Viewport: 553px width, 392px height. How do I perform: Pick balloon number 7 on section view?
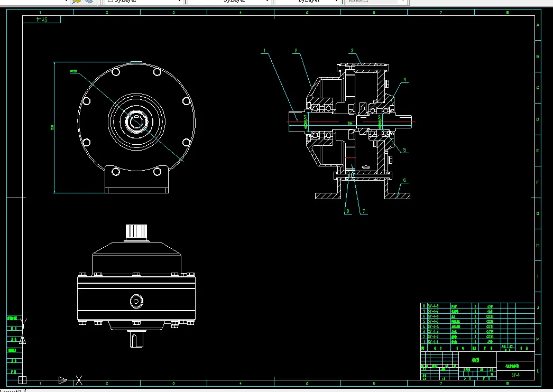(x=364, y=211)
